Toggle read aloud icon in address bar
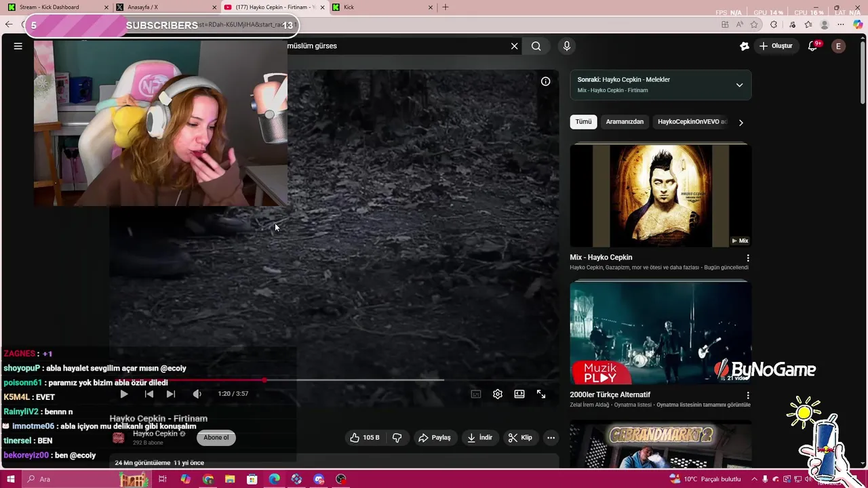Image resolution: width=868 pixels, height=488 pixels. pos(740,24)
